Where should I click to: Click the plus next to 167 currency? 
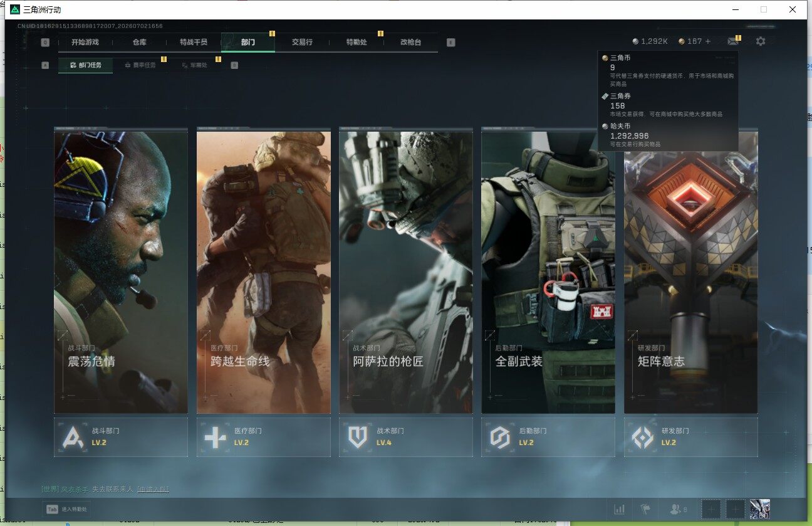click(709, 41)
